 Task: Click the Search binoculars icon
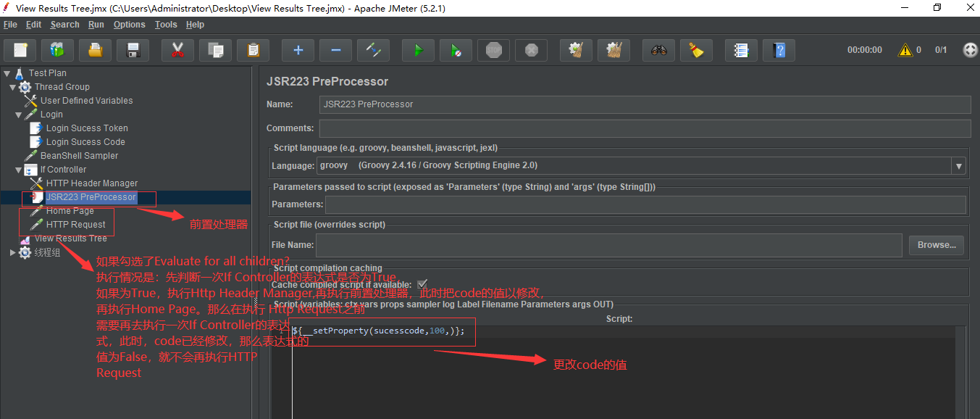pos(658,50)
